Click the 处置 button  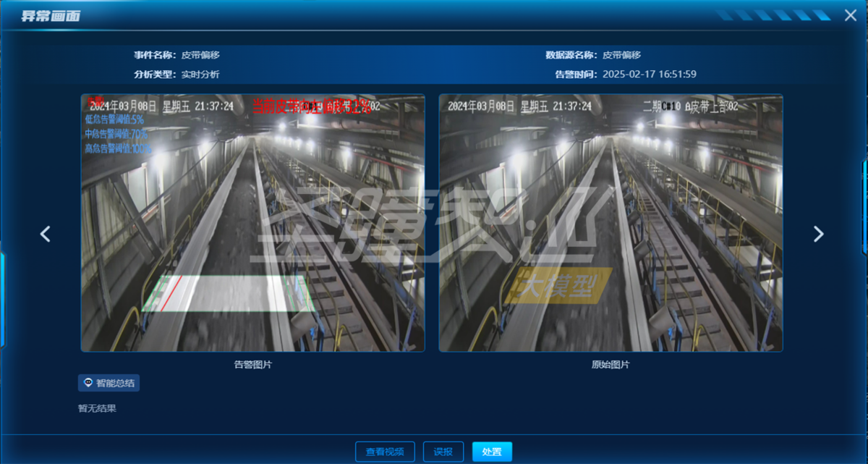tap(492, 452)
